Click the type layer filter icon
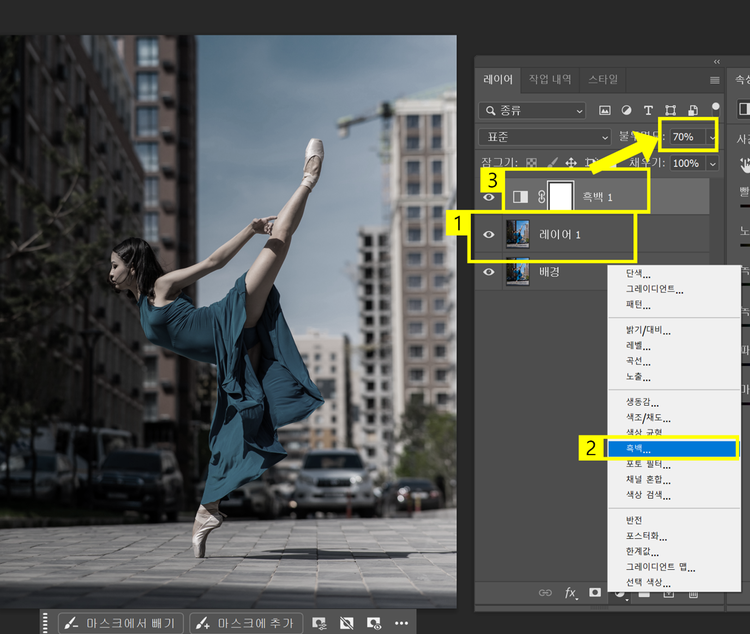The image size is (750, 634). [648, 110]
